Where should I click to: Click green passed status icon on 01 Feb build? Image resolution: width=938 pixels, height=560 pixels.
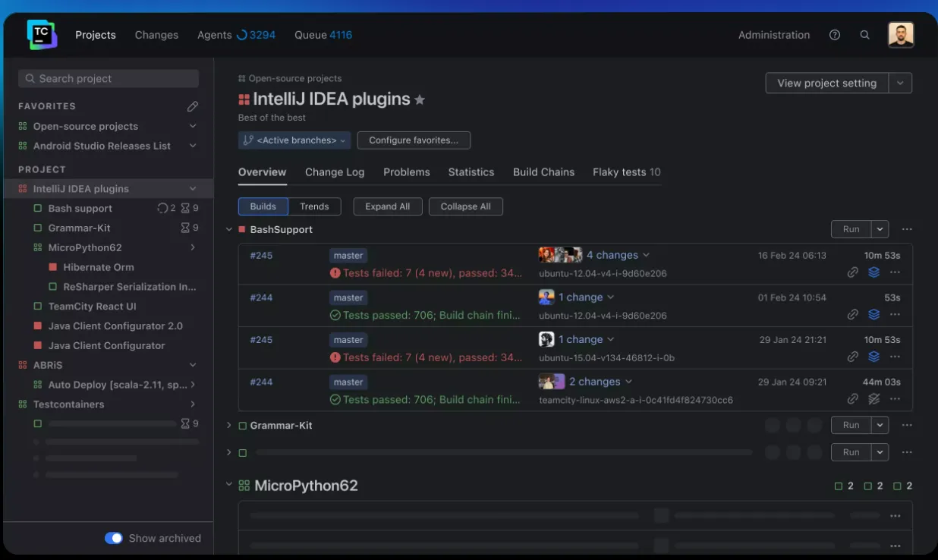[x=335, y=315]
